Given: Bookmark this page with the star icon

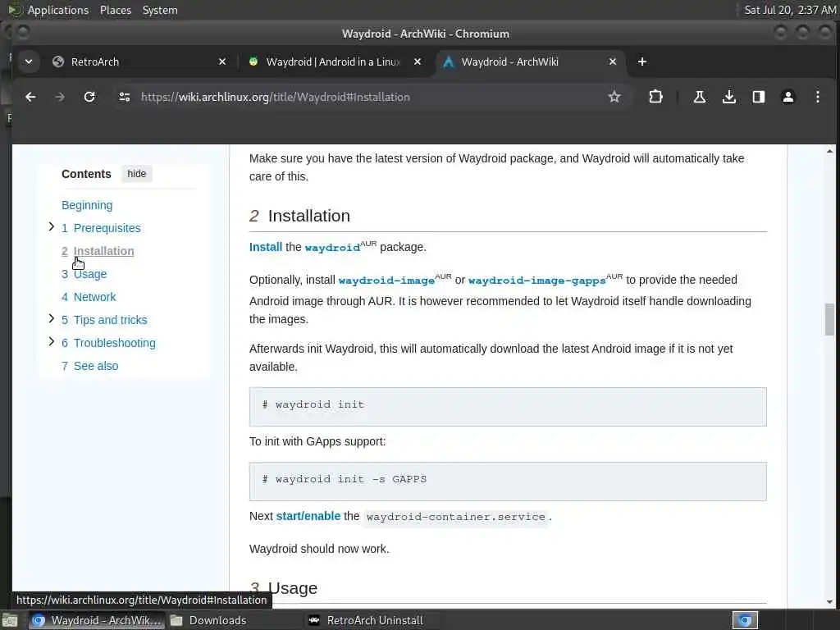Looking at the screenshot, I should [x=614, y=97].
